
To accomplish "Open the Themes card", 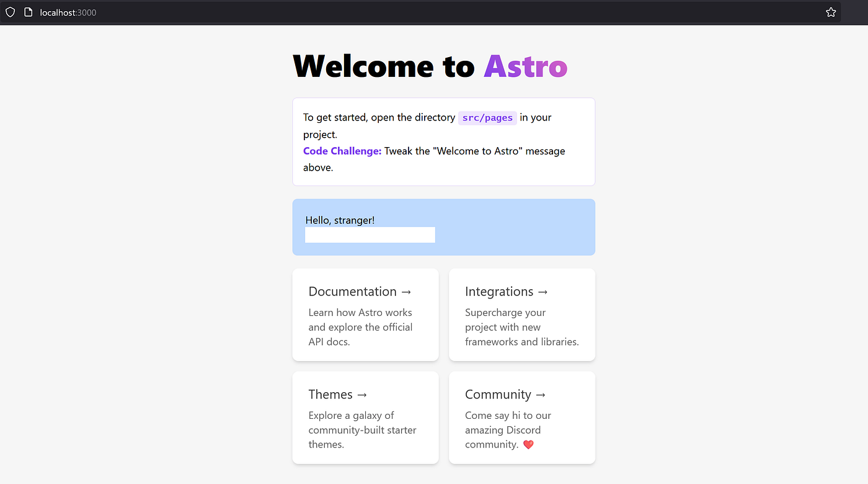I will pyautogui.click(x=365, y=418).
